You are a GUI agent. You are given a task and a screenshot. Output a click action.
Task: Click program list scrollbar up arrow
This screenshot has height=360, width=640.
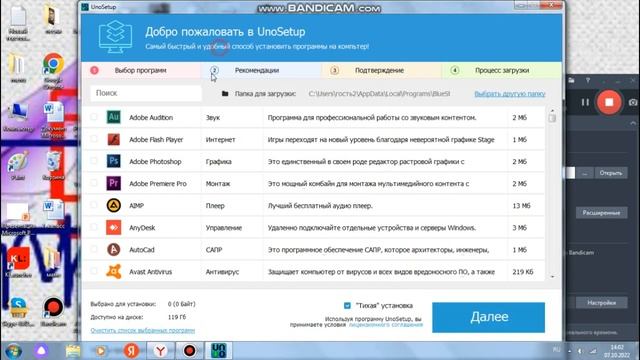coord(552,111)
